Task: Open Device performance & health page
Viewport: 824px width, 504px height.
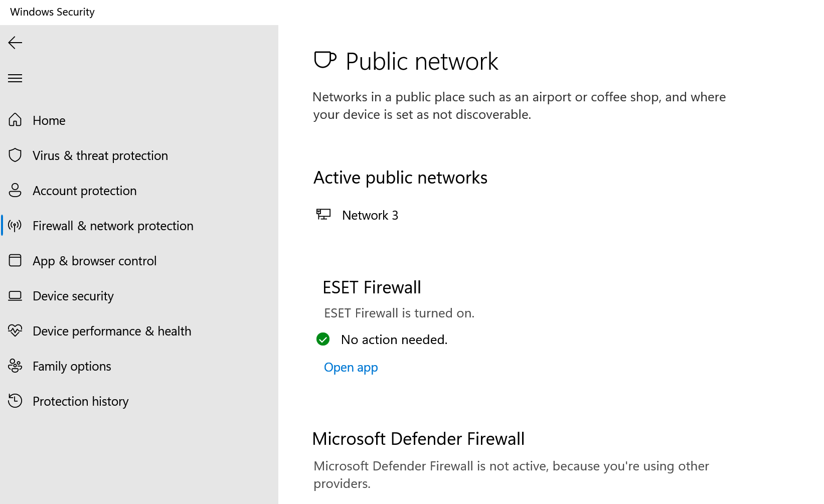Action: pyautogui.click(x=112, y=331)
